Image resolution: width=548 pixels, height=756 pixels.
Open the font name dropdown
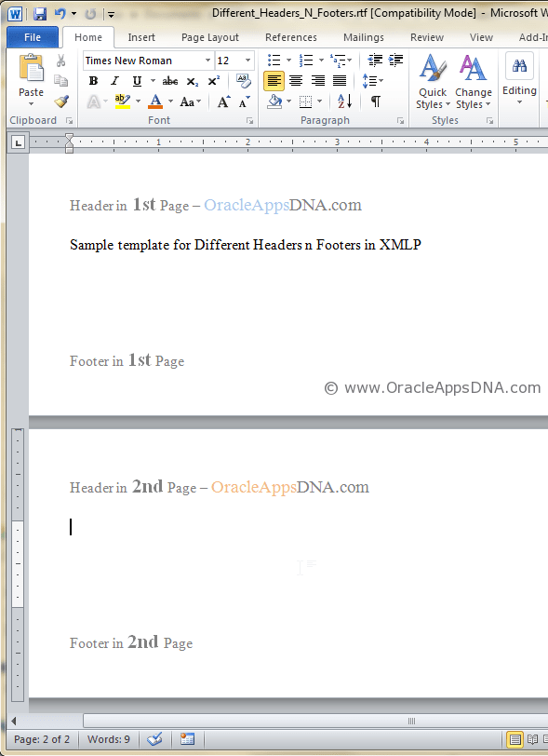click(207, 61)
